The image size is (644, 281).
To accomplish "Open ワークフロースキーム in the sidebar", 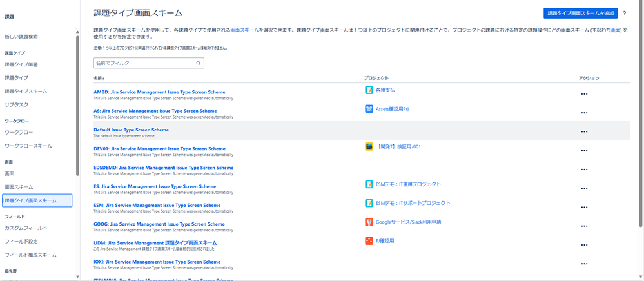I will pyautogui.click(x=28, y=146).
